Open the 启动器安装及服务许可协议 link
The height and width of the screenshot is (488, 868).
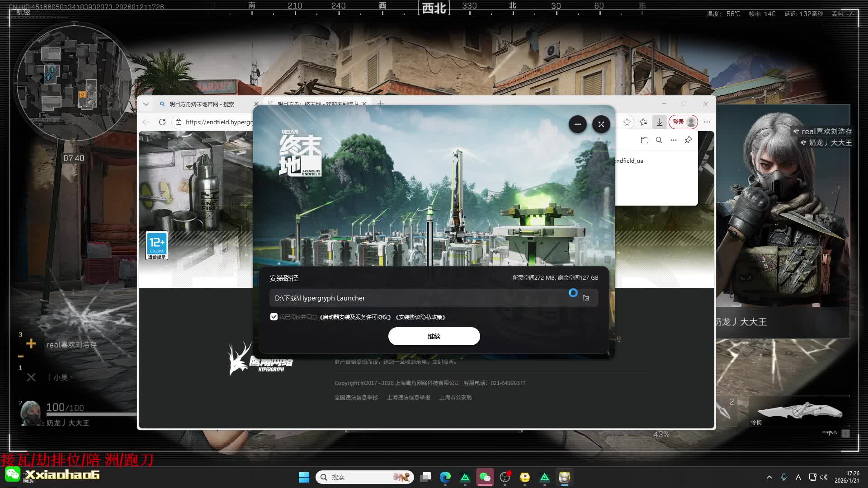[x=356, y=317]
